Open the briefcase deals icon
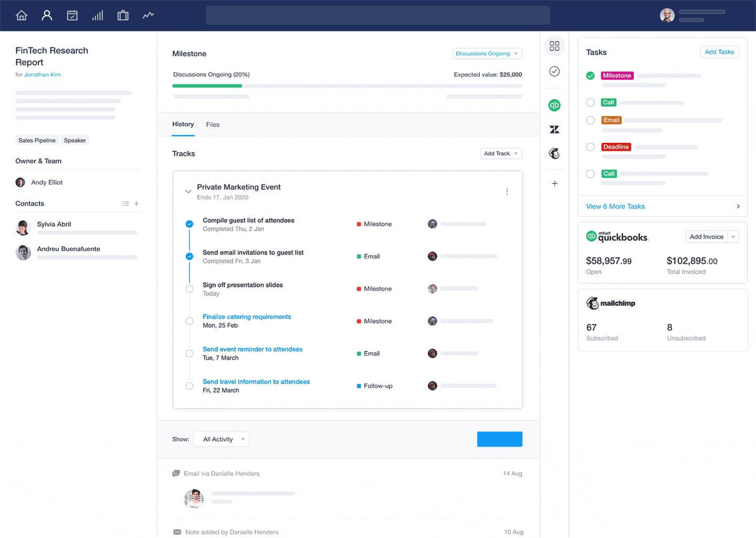This screenshot has height=538, width=756. click(x=123, y=15)
